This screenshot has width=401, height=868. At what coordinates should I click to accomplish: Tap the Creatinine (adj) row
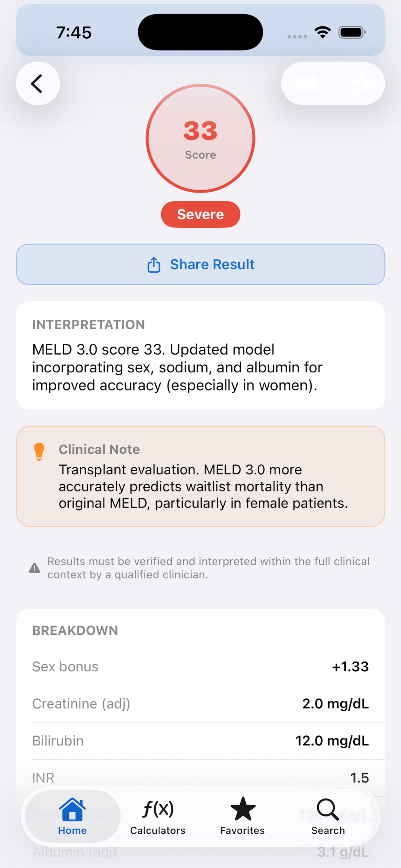200,704
